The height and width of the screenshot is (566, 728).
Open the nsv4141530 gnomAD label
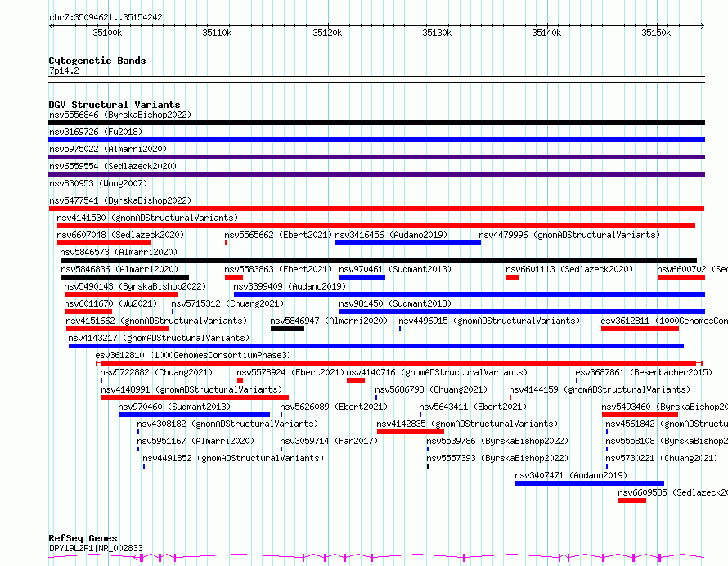(147, 218)
